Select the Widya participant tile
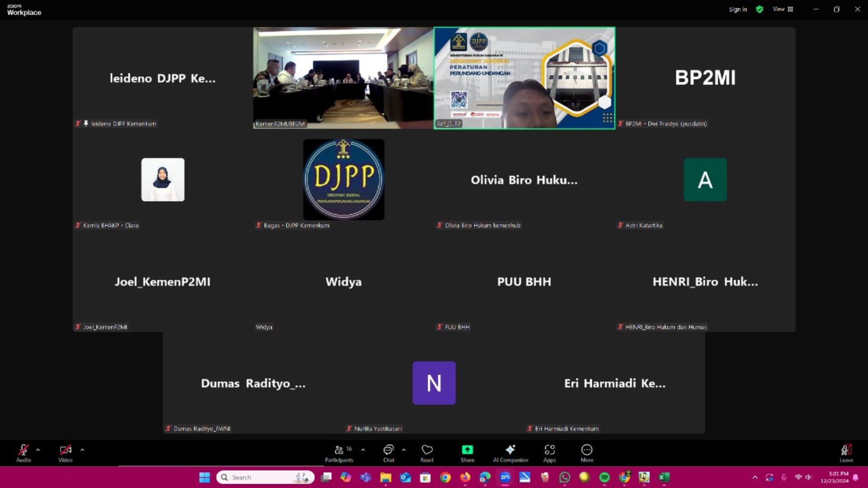The width and height of the screenshot is (868, 488). tap(344, 282)
